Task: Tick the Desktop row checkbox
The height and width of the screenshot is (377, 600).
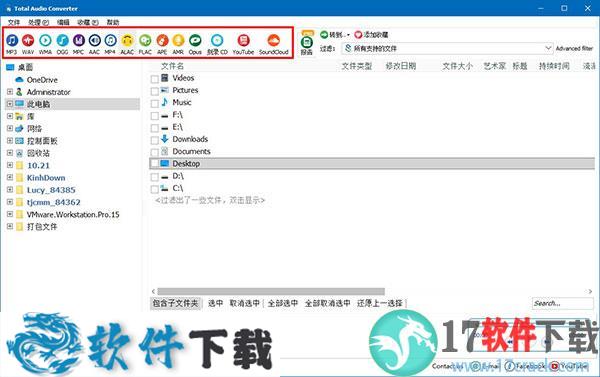Action: click(155, 164)
